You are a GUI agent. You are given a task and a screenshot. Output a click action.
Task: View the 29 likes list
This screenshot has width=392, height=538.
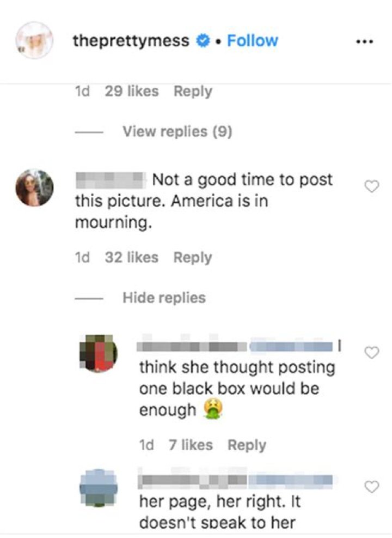(x=132, y=91)
